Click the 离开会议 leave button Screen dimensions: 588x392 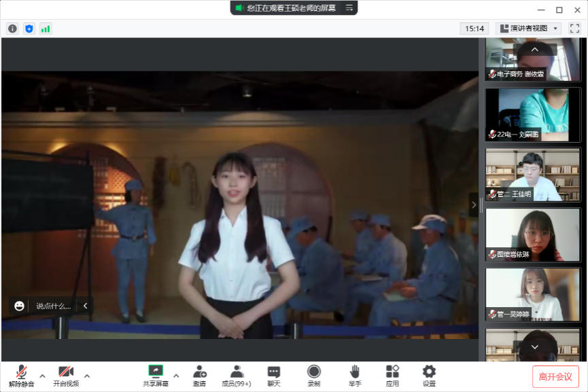[555, 376]
